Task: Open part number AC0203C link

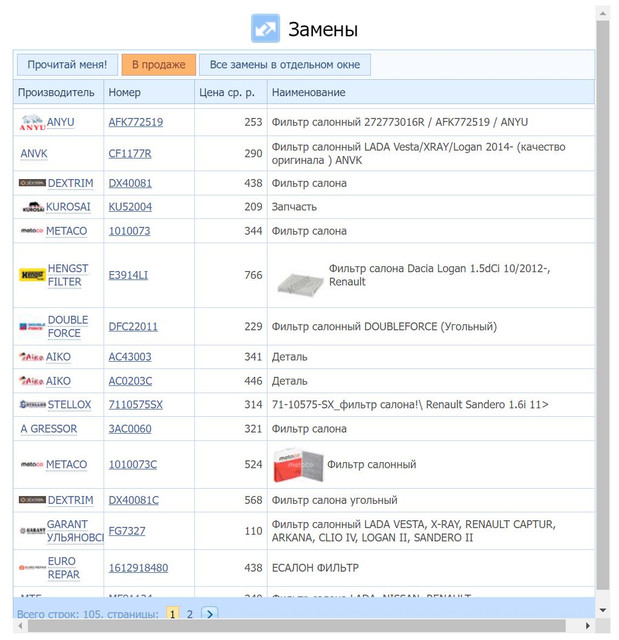Action: pos(130,381)
